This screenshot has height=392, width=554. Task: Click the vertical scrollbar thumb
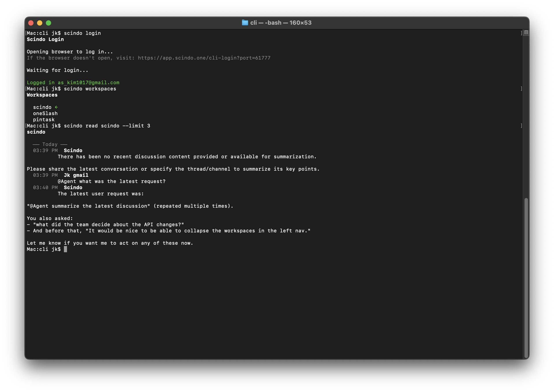(526, 278)
